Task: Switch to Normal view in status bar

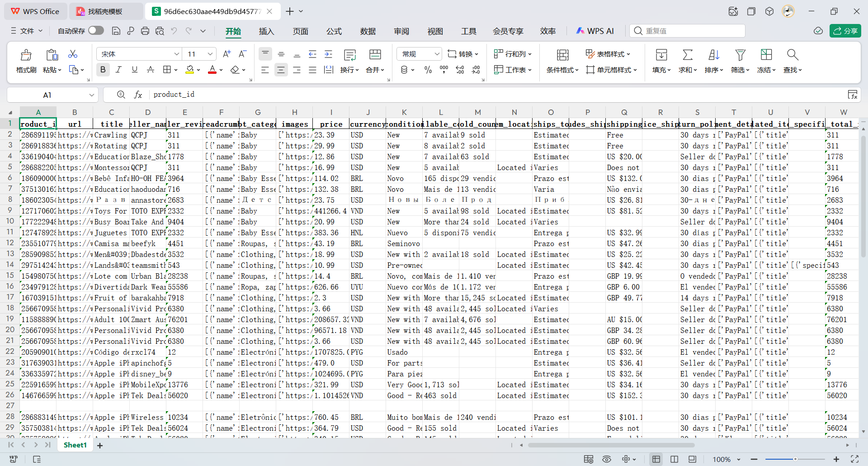Action: 656,459
